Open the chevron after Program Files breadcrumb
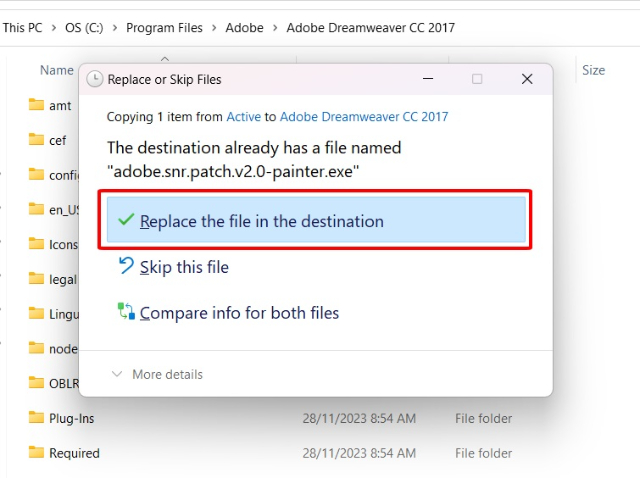Viewport: 640px width, 478px height. point(214,28)
